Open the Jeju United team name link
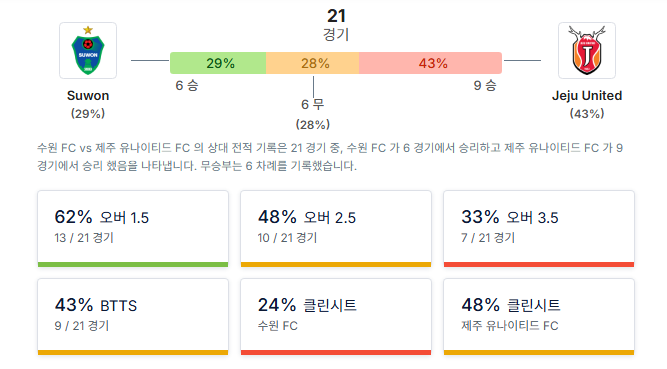 [x=587, y=95]
